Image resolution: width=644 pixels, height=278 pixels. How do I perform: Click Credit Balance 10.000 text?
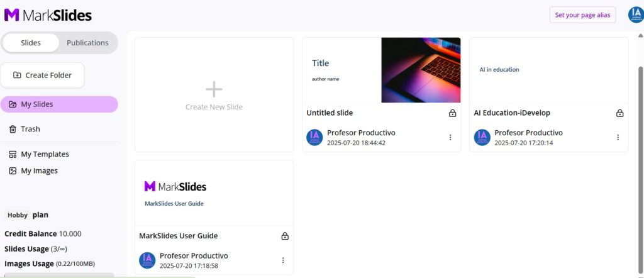click(x=43, y=233)
